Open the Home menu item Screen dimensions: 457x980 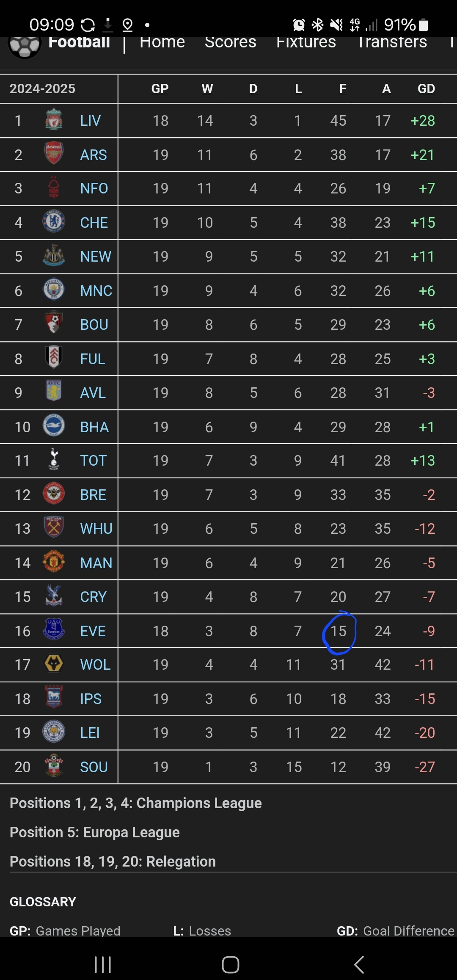162,43
